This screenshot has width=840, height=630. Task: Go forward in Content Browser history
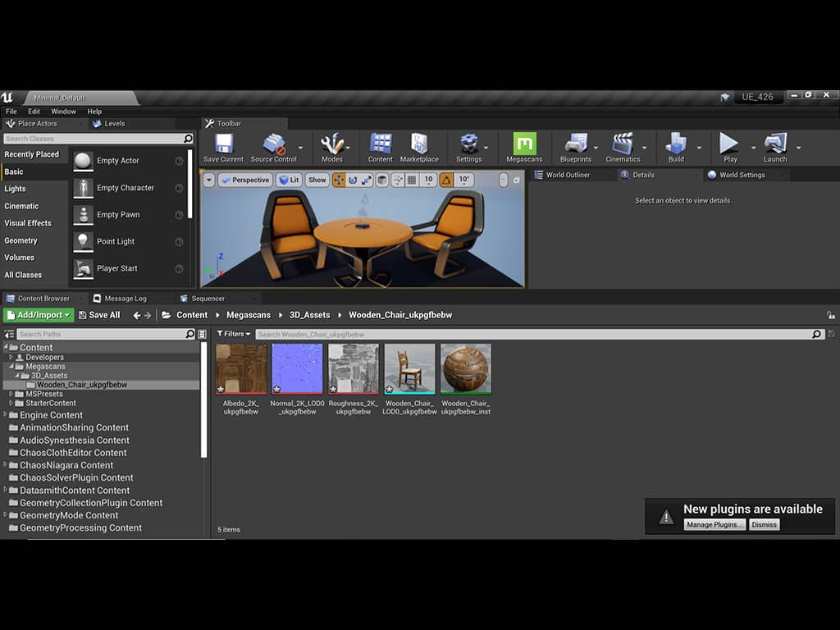pyautogui.click(x=148, y=316)
